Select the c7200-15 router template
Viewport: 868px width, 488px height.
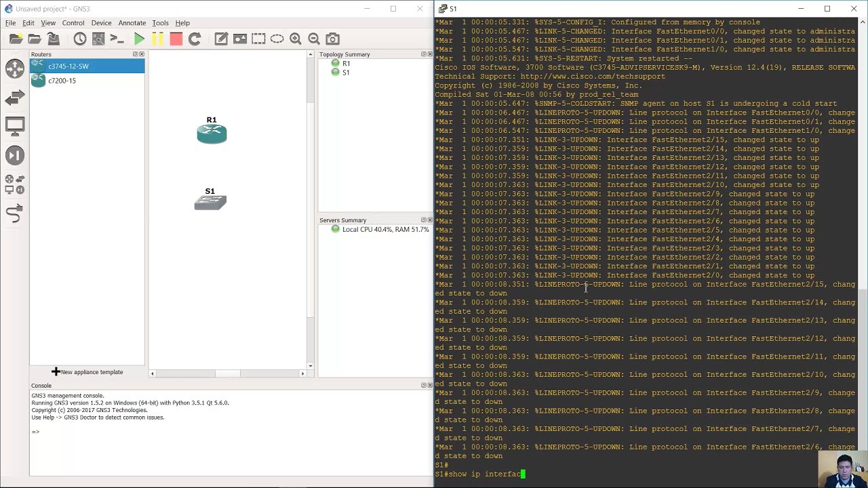[87, 81]
